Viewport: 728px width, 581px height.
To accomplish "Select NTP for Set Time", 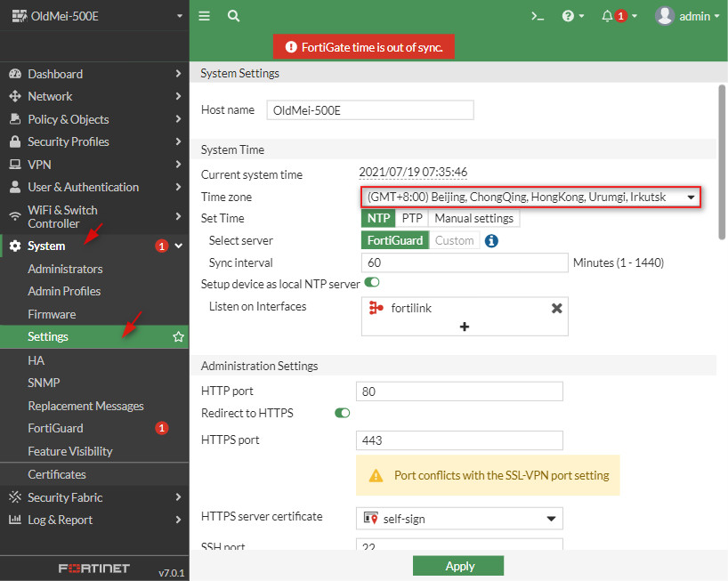I will 378,218.
